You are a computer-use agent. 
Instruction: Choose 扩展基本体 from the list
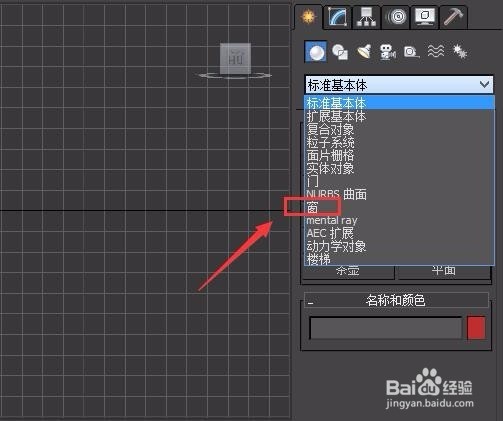(399, 116)
